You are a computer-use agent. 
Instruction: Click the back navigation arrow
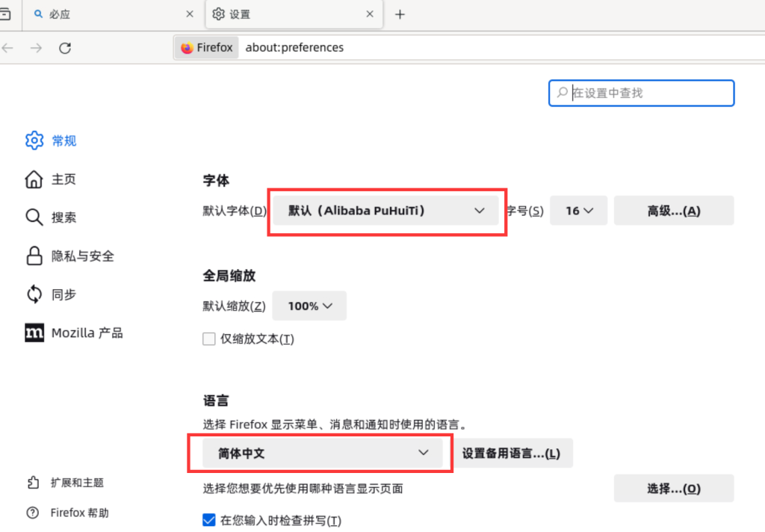[x=7, y=48]
